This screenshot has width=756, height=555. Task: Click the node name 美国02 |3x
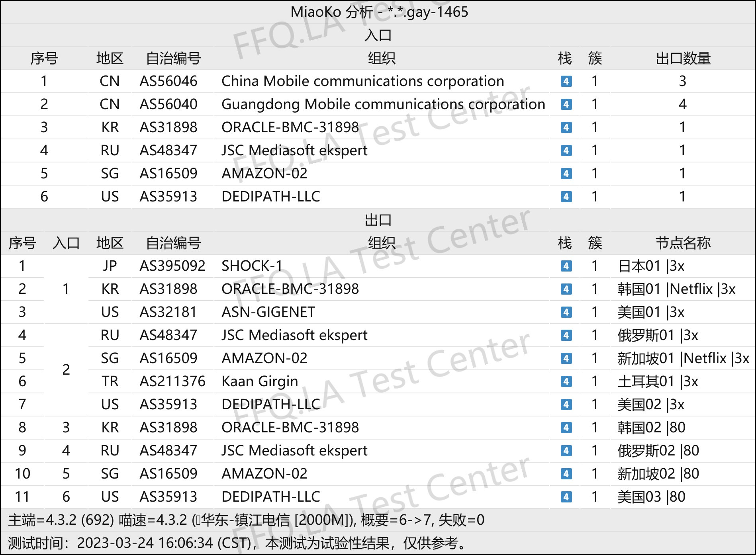click(651, 405)
